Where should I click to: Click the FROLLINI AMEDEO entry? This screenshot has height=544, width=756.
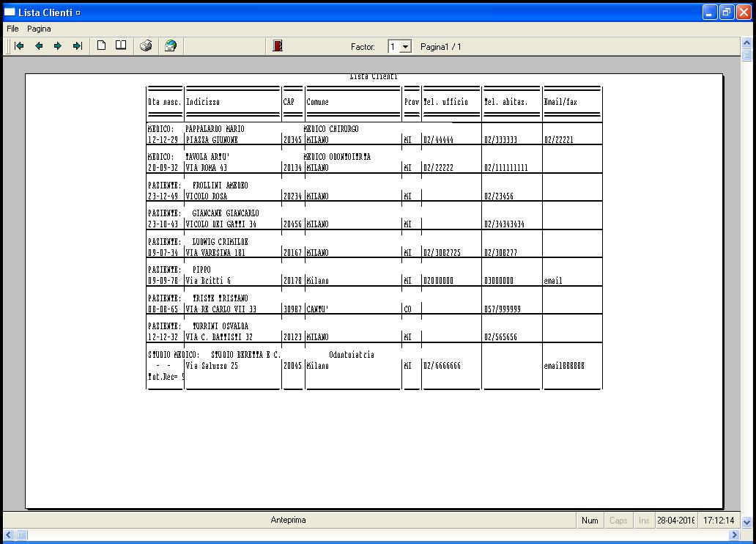pyautogui.click(x=220, y=185)
